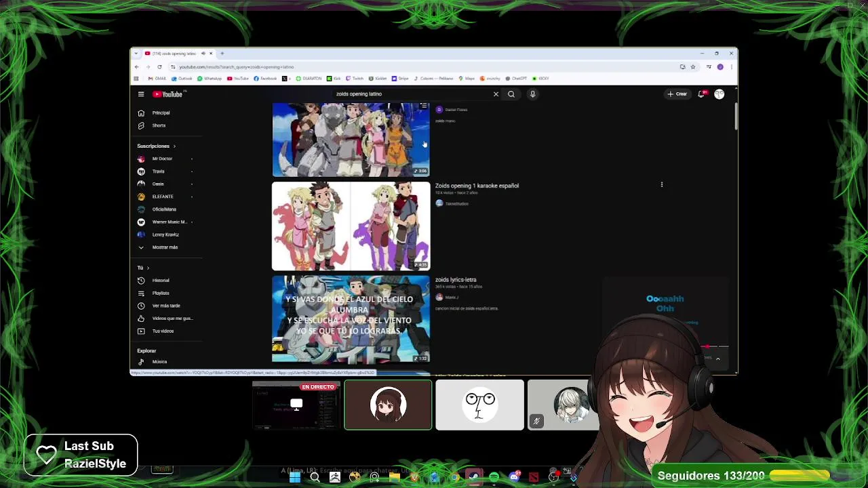
Task: Open the WhatsApp bookmark
Action: (x=210, y=79)
